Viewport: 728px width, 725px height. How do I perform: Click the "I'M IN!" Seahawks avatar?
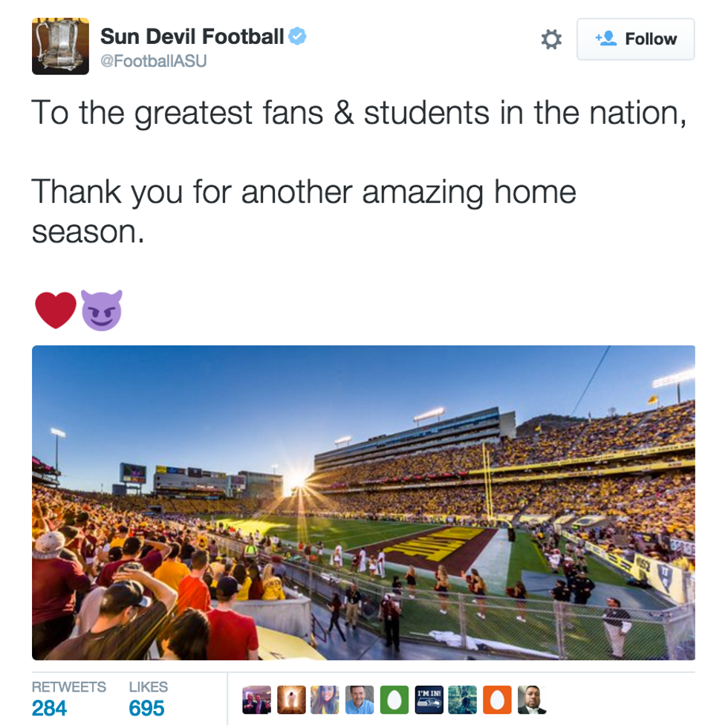pos(429,700)
